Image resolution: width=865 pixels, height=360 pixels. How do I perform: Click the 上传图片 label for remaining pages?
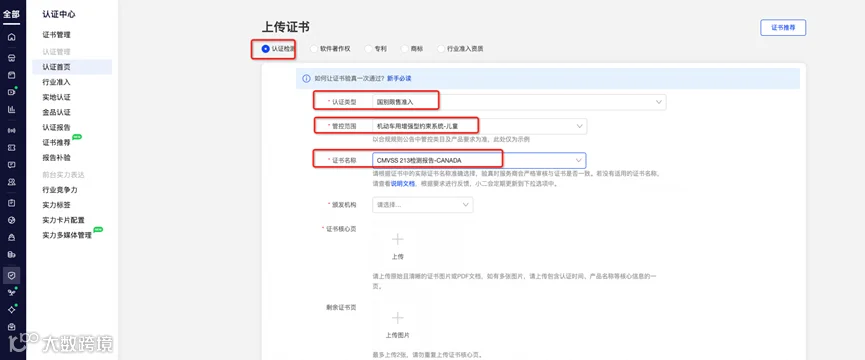pyautogui.click(x=398, y=335)
